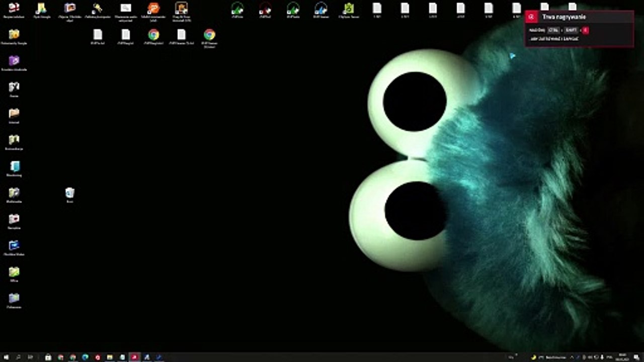Open the taskbar clock and calendar

coord(623,357)
